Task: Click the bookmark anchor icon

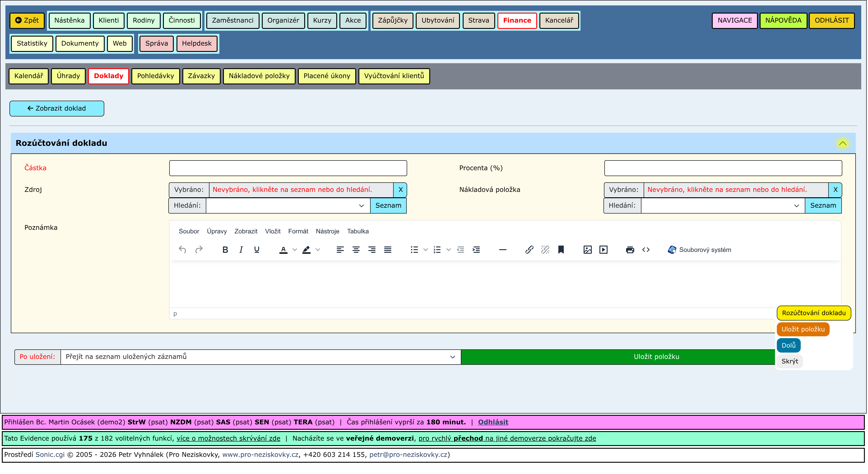Action: point(561,250)
